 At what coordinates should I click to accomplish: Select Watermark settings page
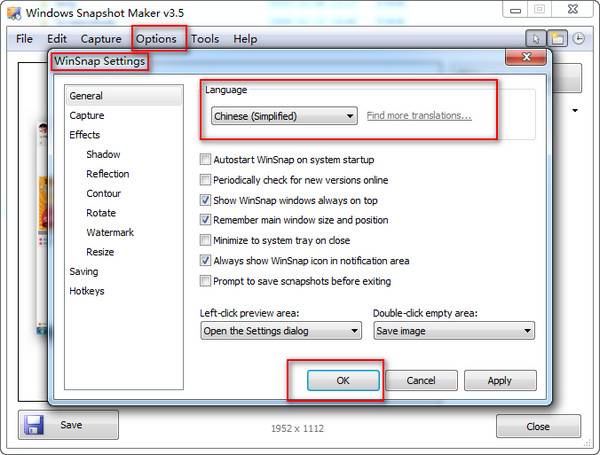[110, 232]
